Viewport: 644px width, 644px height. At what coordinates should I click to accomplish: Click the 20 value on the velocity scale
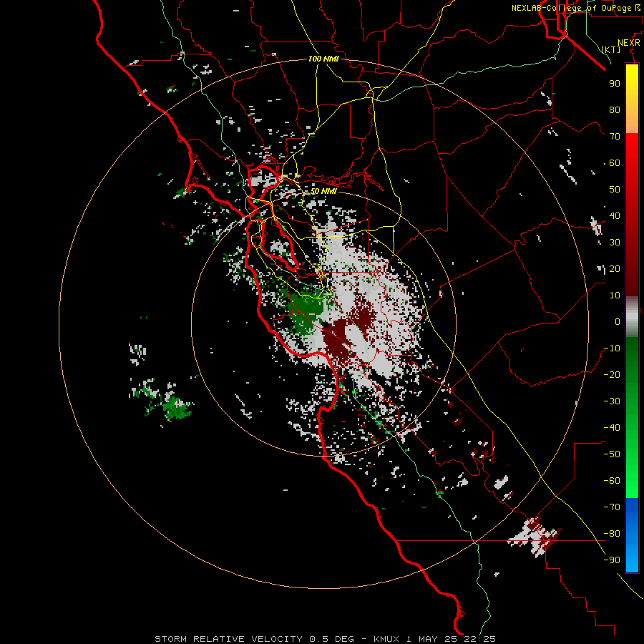pyautogui.click(x=615, y=268)
